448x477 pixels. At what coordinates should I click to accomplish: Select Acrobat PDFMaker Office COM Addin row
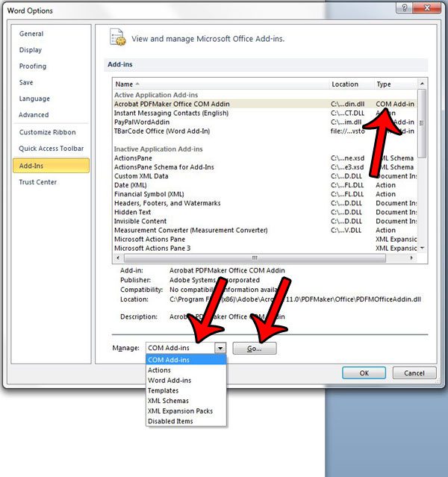[265, 104]
